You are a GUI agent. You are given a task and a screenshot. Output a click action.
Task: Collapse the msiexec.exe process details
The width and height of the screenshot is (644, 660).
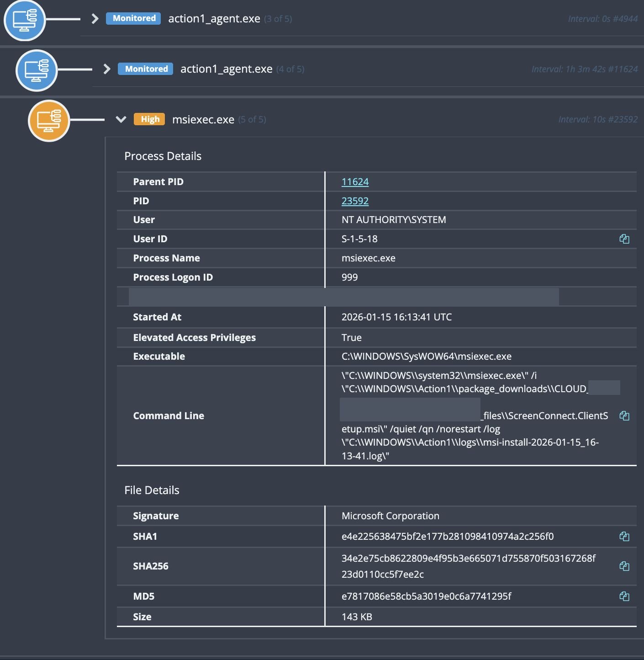point(121,119)
